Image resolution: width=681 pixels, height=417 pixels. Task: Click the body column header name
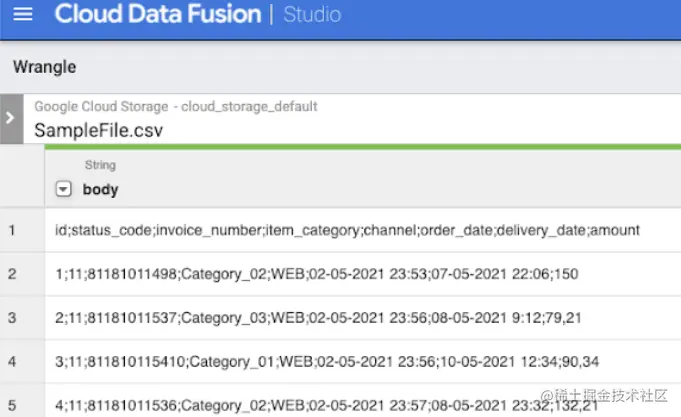100,189
